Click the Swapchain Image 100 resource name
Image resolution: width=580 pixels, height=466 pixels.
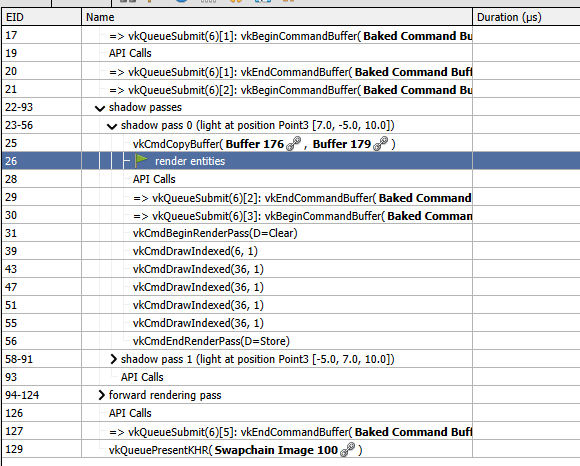click(276, 450)
